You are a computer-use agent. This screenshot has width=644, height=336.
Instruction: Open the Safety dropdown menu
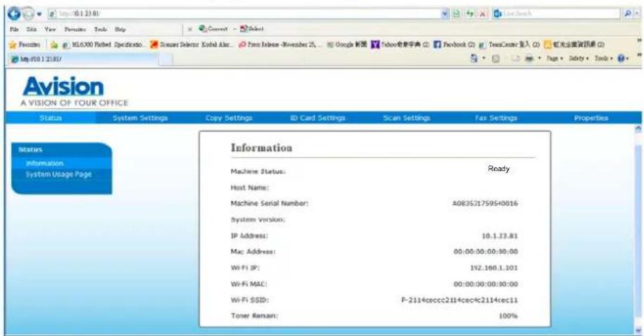click(579, 58)
